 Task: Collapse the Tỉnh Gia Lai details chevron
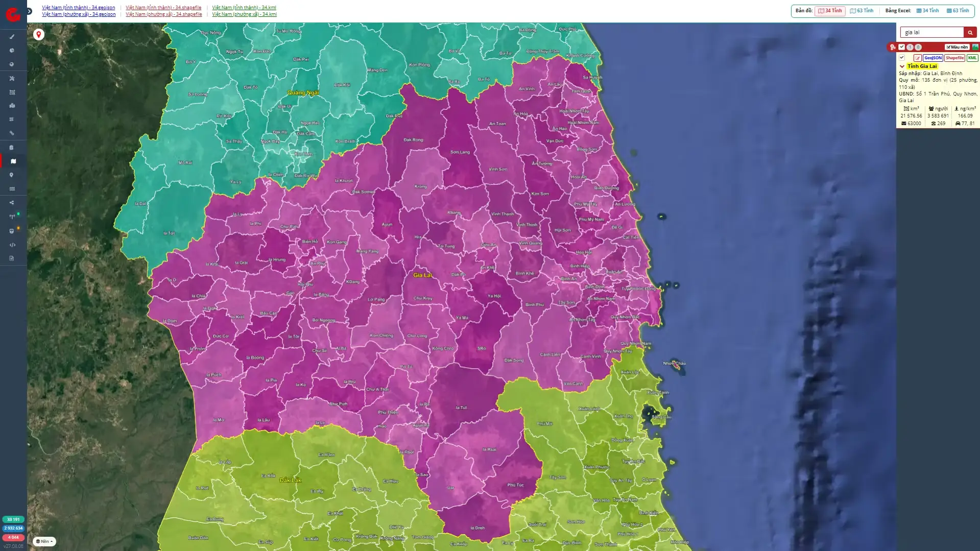click(902, 66)
